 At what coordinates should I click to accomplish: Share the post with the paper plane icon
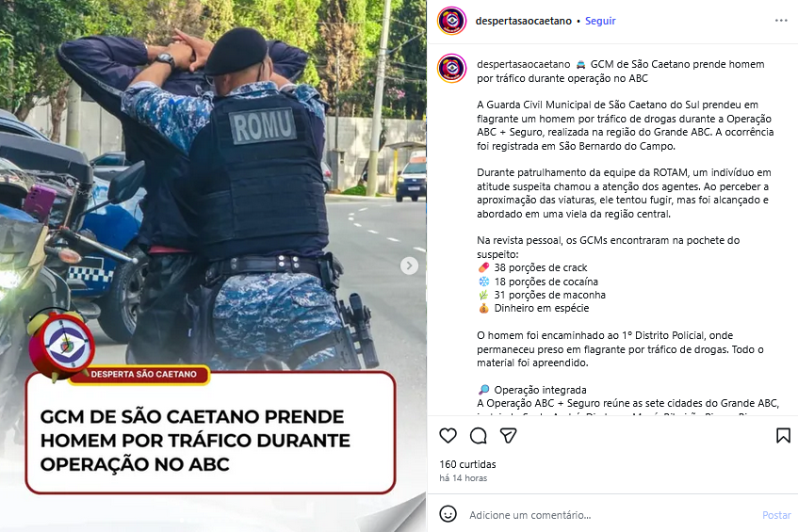[x=509, y=436]
